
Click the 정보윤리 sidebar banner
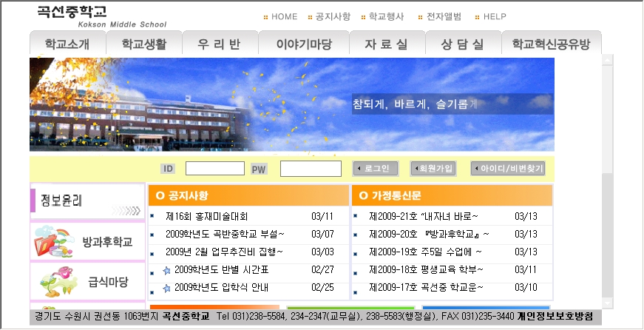[x=87, y=201]
